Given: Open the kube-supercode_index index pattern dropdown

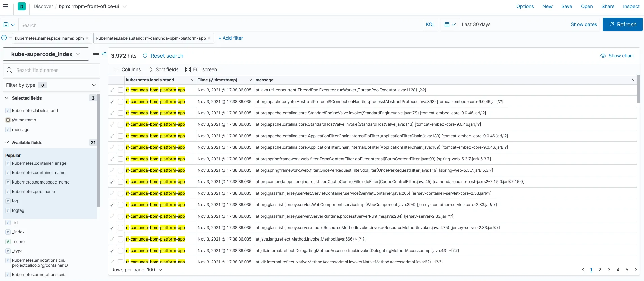Looking at the screenshot, I should [x=46, y=54].
